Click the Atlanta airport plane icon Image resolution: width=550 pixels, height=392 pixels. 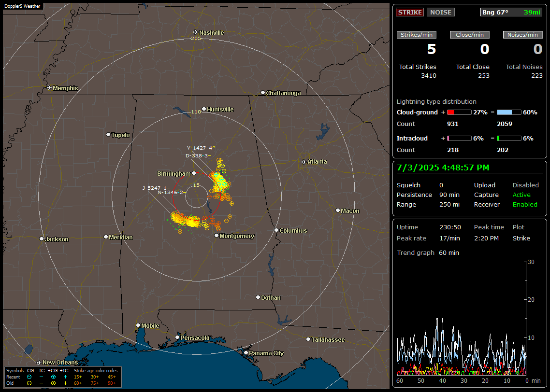[304, 162]
